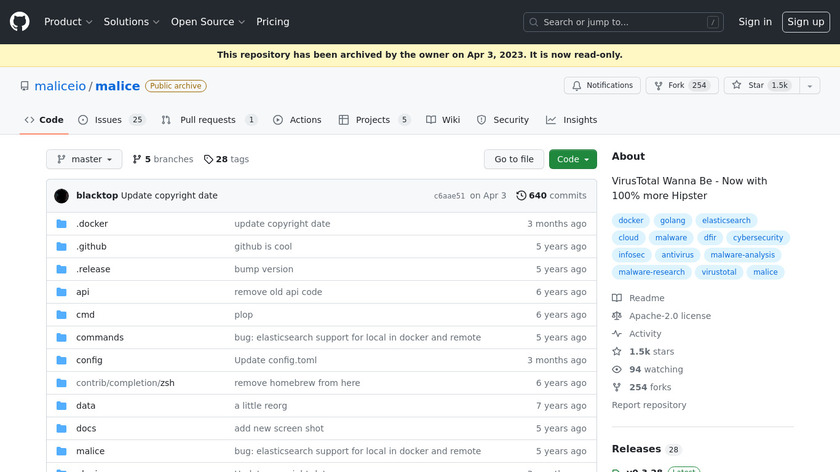Click the tag icon near 28 tags
Image resolution: width=840 pixels, height=472 pixels.
(x=208, y=159)
